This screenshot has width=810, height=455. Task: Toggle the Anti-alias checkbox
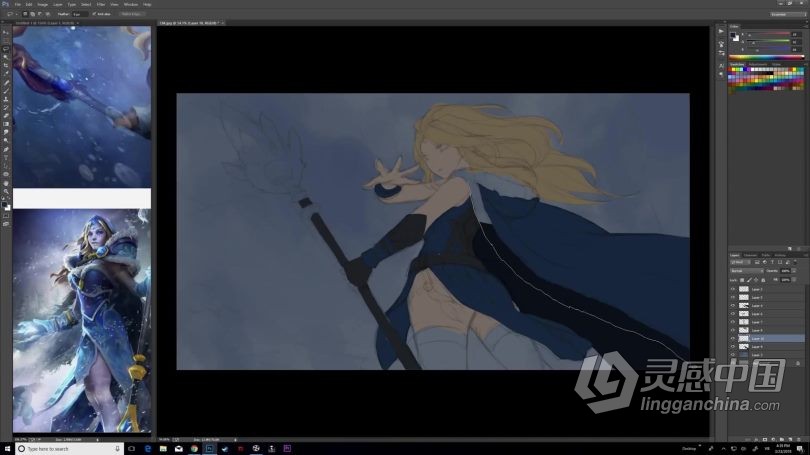tap(94, 14)
